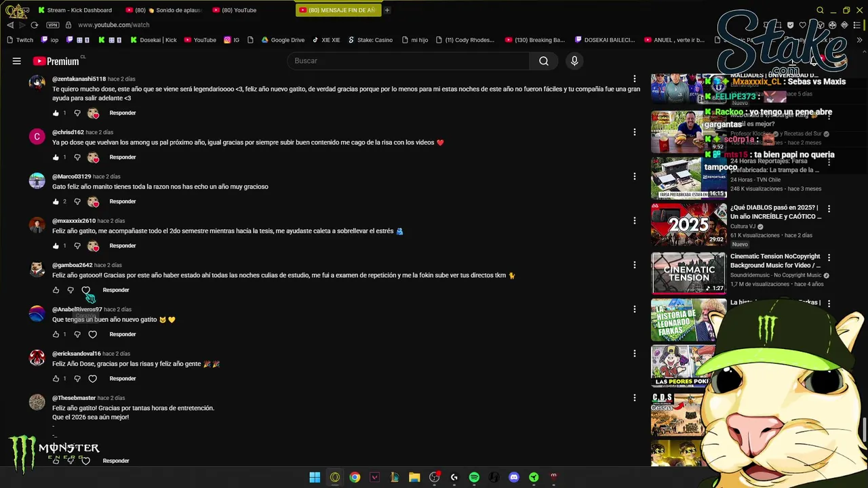Open options menu for @Marco03129 comment
This screenshot has height=488, width=868.
635,176
